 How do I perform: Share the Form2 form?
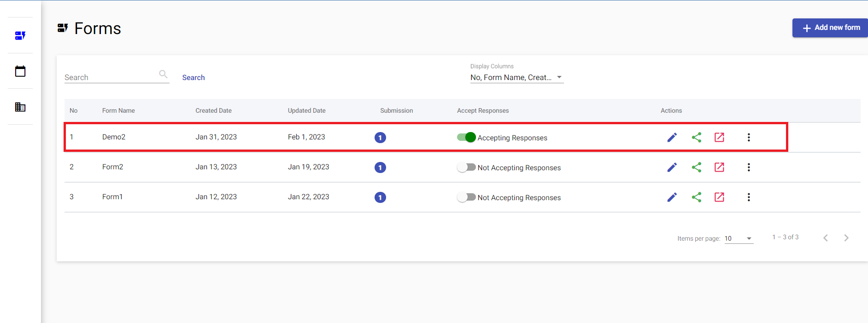point(697,167)
